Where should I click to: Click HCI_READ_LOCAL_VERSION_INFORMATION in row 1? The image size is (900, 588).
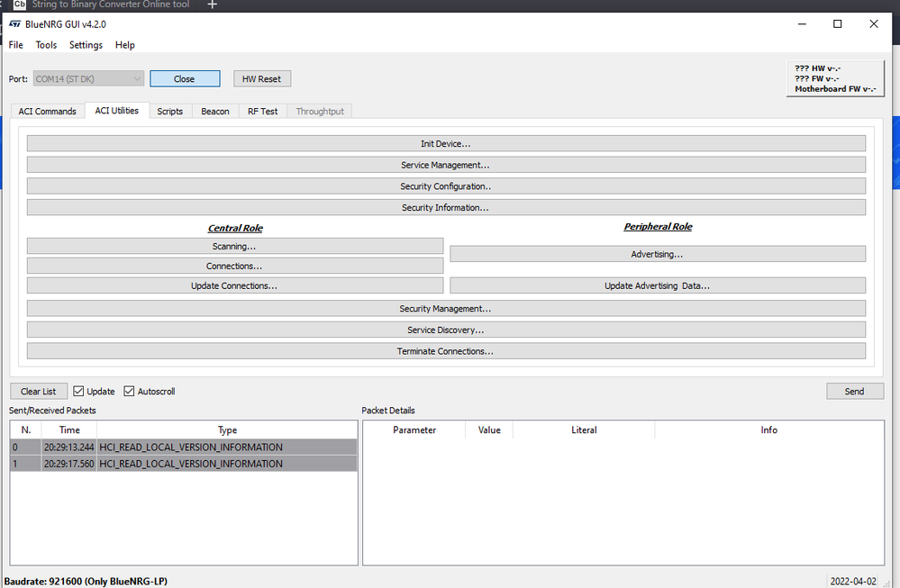[x=191, y=464]
